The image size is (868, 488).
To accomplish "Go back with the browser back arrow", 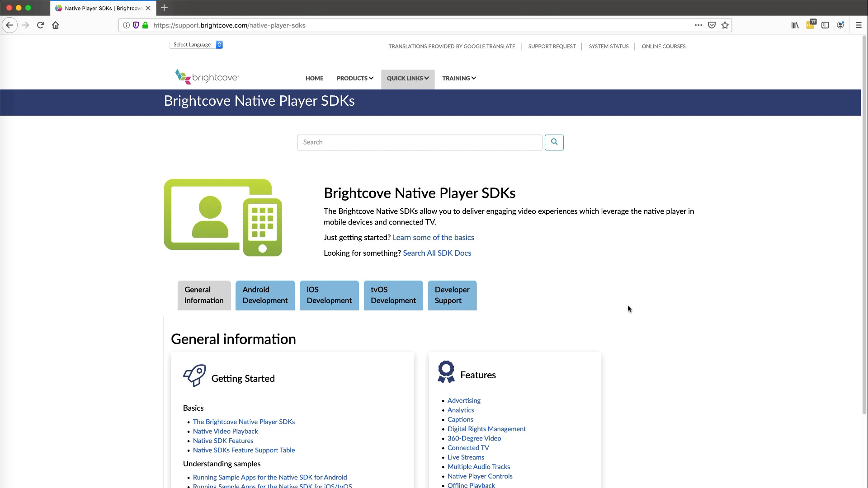I will tap(10, 25).
